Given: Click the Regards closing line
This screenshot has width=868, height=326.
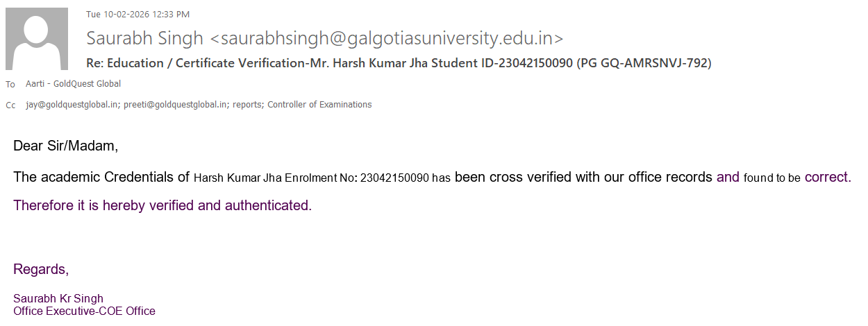Looking at the screenshot, I should (x=41, y=269).
